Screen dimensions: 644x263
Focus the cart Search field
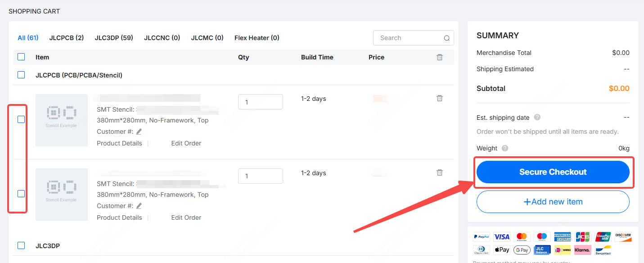click(x=410, y=38)
